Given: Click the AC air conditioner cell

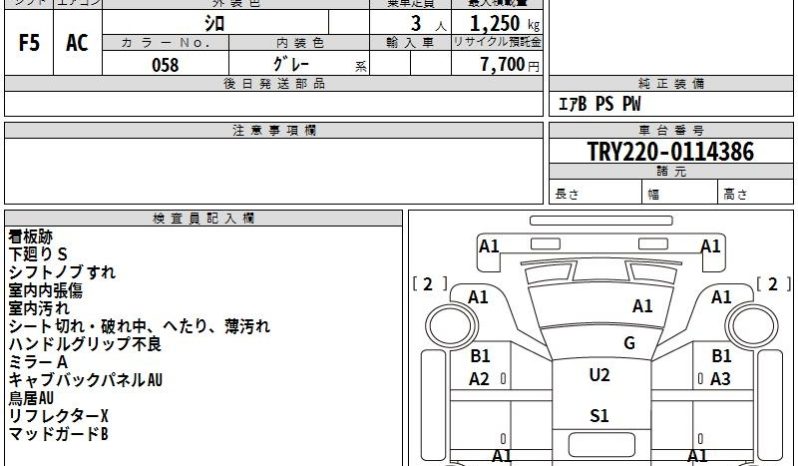Looking at the screenshot, I should pos(77,43).
